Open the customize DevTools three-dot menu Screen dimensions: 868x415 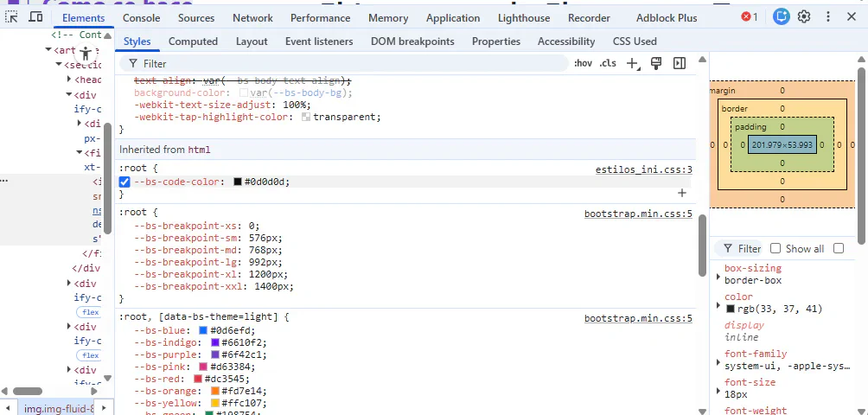point(828,16)
